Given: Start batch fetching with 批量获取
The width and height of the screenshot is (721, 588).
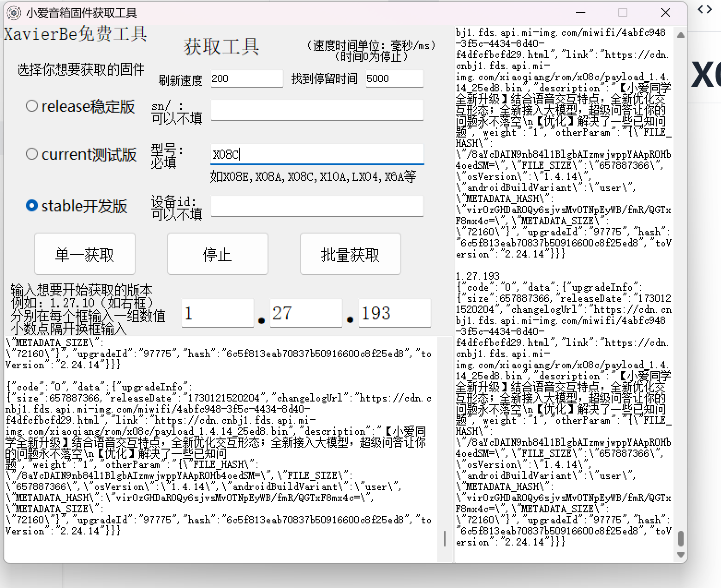Looking at the screenshot, I should tap(351, 254).
